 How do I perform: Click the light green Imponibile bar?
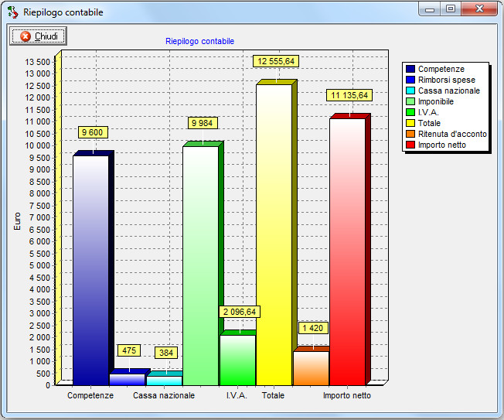(x=200, y=265)
